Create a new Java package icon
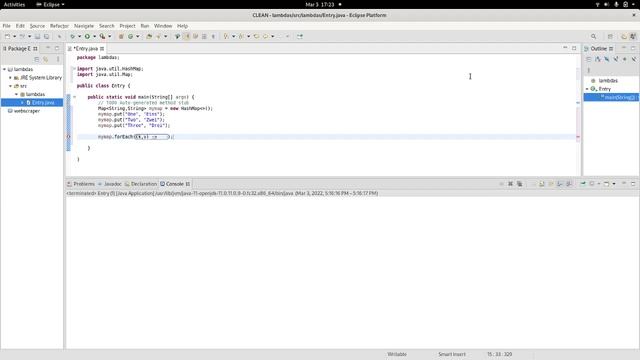 [121, 36]
